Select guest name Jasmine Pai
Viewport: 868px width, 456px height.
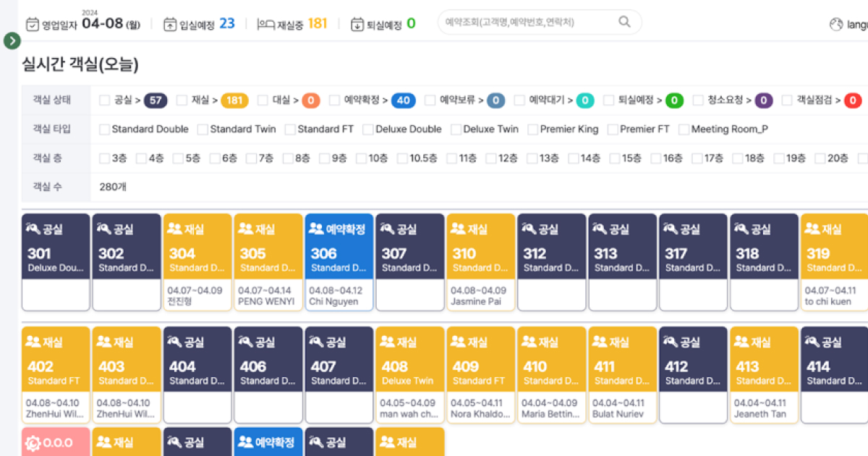pyautogui.click(x=475, y=301)
